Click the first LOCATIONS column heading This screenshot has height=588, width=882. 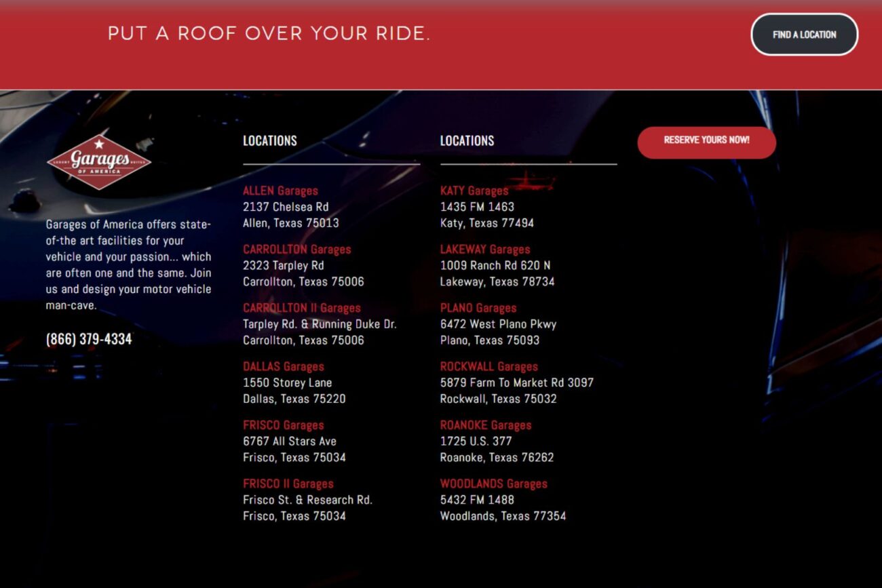(x=270, y=141)
